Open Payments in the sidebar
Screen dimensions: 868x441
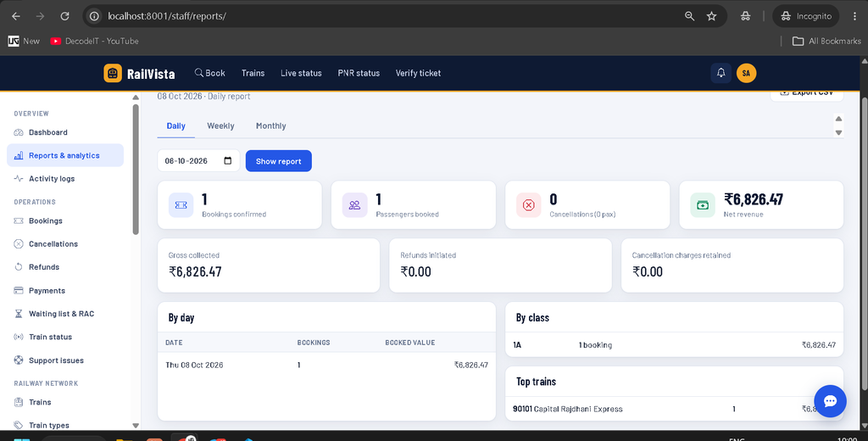click(64, 290)
